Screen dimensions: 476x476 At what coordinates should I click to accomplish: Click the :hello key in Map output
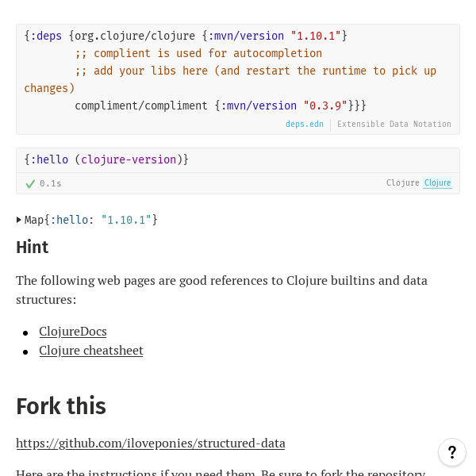pos(72,220)
